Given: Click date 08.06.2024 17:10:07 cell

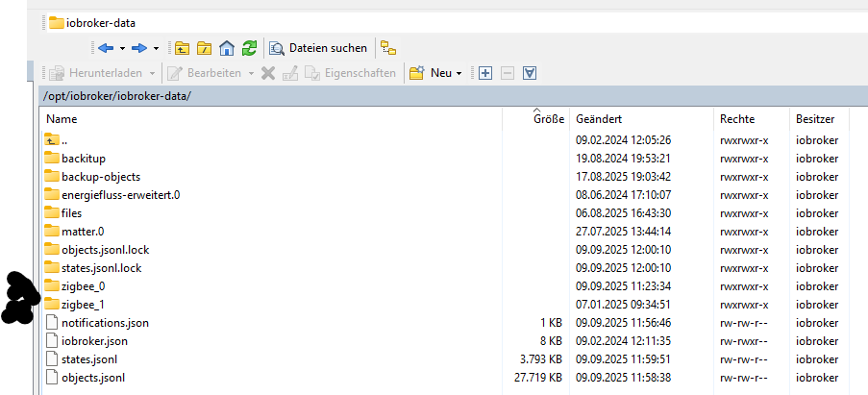Looking at the screenshot, I should [x=623, y=195].
